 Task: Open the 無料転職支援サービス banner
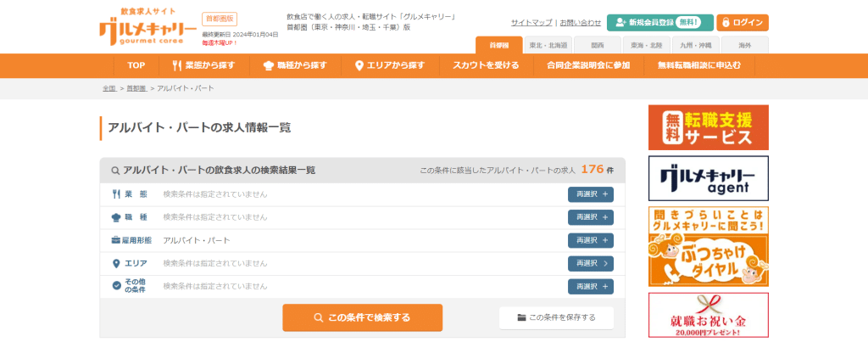pyautogui.click(x=708, y=127)
